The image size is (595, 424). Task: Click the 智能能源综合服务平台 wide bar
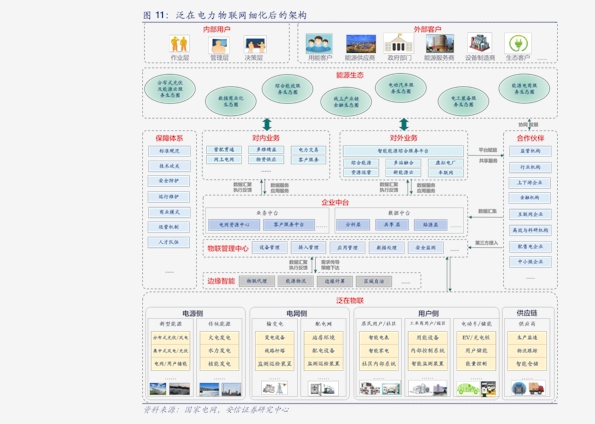pos(403,151)
